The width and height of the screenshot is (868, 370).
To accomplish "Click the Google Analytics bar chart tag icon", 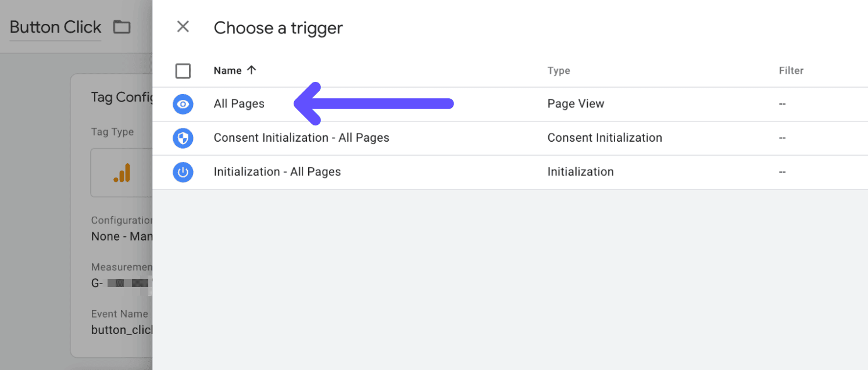I will [x=123, y=173].
